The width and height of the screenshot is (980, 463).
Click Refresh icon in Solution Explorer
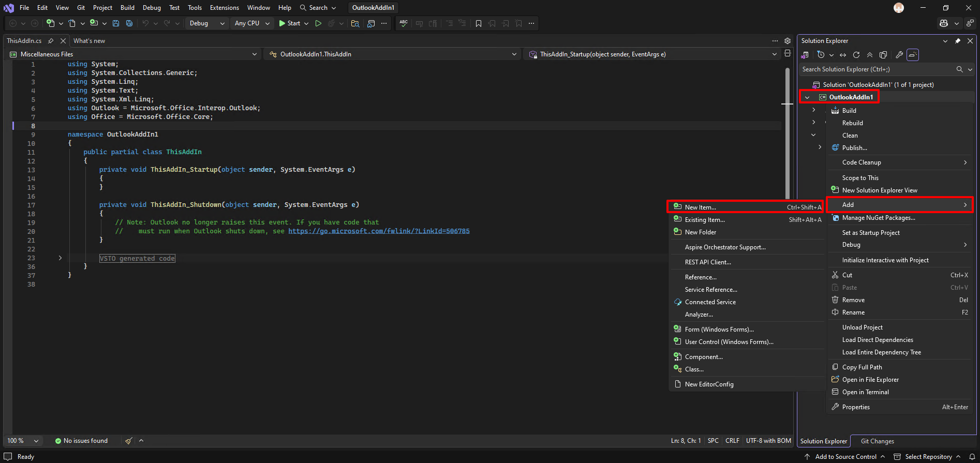pyautogui.click(x=856, y=55)
